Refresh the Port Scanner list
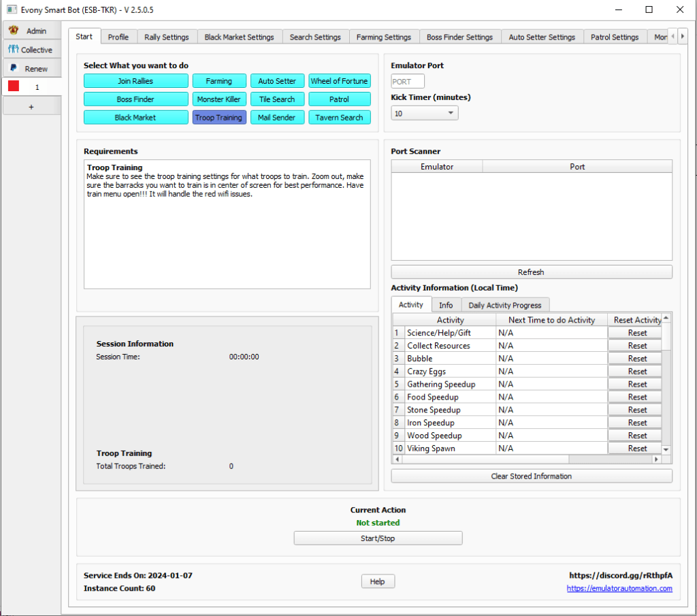Screen dimensions: 697x616 tap(531, 272)
